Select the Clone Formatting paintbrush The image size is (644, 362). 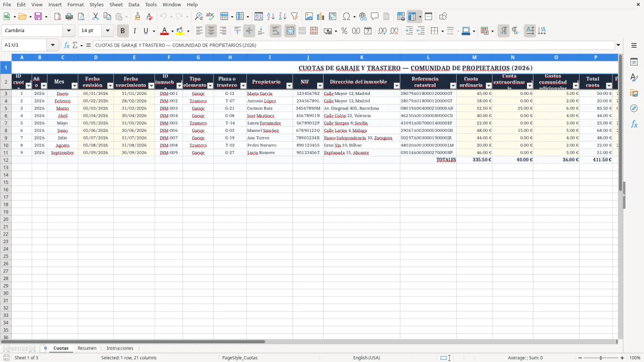pos(138,17)
